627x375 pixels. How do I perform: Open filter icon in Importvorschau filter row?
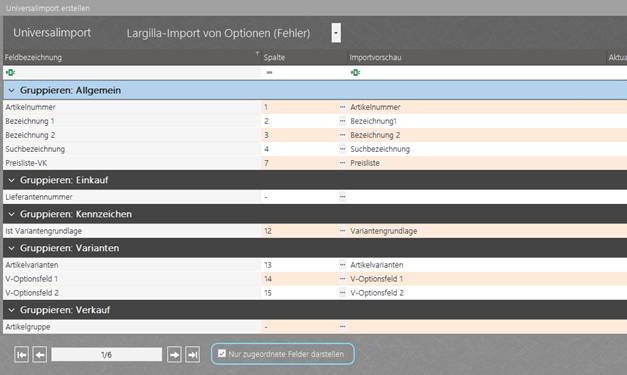355,72
